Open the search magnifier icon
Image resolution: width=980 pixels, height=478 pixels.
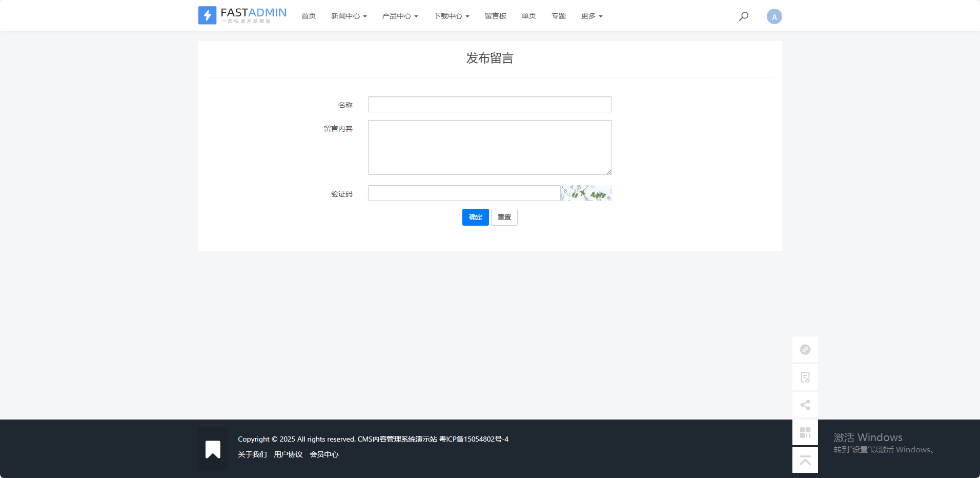[x=743, y=16]
